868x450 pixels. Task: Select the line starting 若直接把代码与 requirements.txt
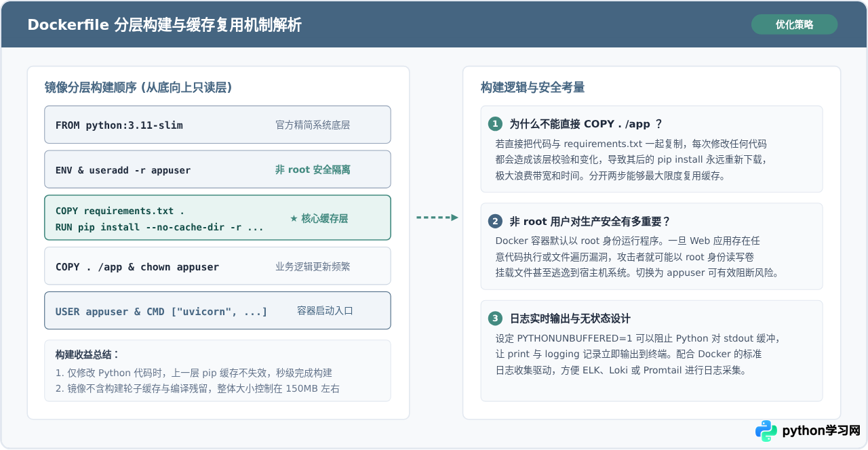(631, 144)
